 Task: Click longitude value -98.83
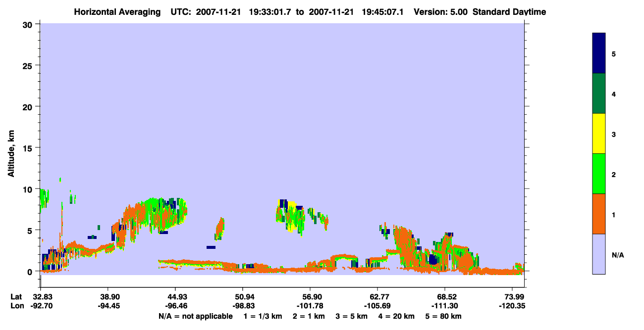[243, 306]
